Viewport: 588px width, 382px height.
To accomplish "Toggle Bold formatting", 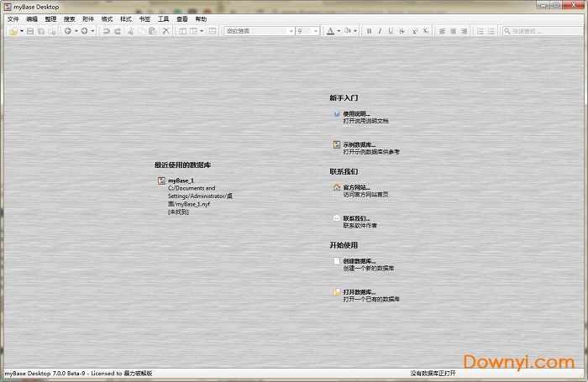I will 369,31.
